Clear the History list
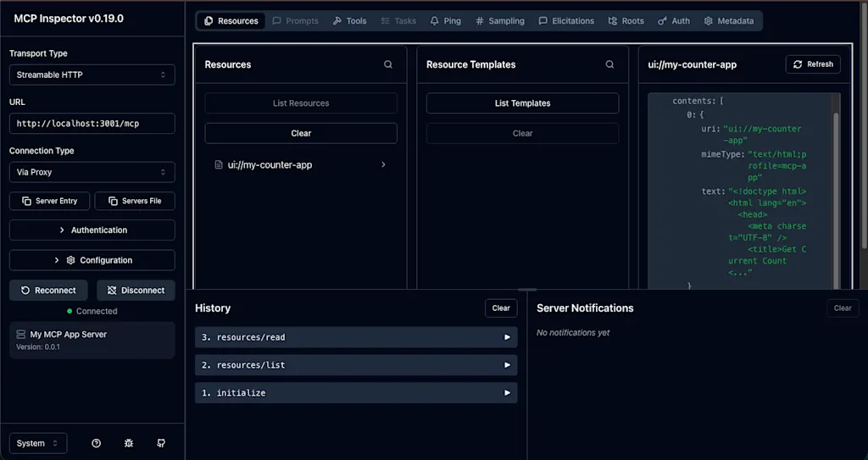The height and width of the screenshot is (460, 868). (501, 308)
